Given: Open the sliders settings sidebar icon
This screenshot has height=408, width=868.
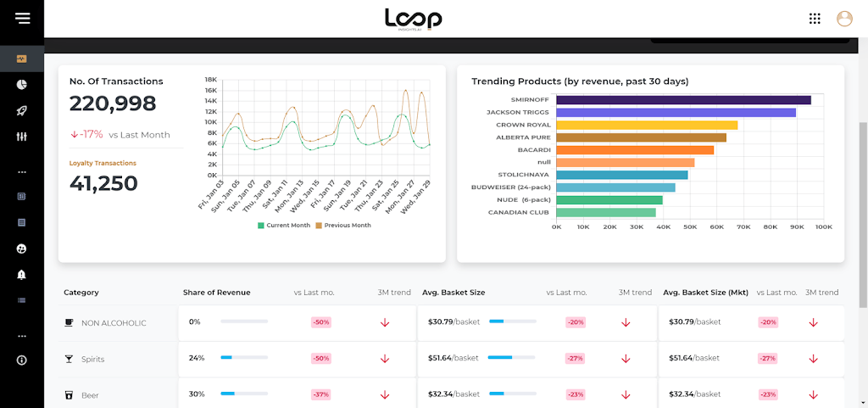Looking at the screenshot, I should tap(21, 137).
